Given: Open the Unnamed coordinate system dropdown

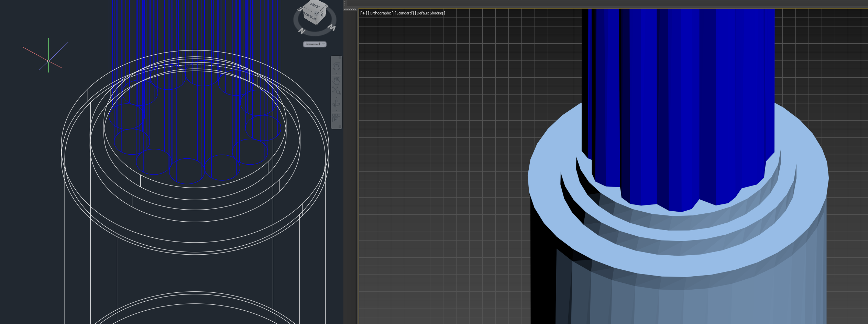Looking at the screenshot, I should [315, 44].
